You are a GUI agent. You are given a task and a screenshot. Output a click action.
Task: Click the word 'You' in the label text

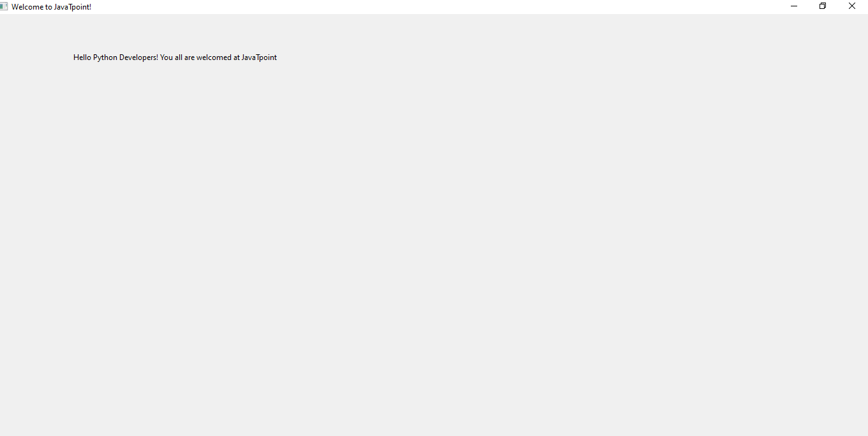pyautogui.click(x=166, y=57)
